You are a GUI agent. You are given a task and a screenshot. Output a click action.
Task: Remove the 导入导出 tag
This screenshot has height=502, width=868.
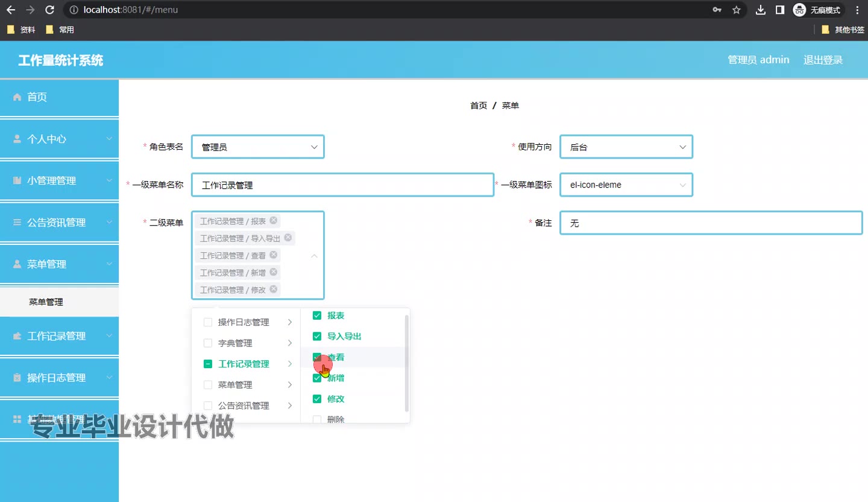pyautogui.click(x=288, y=238)
